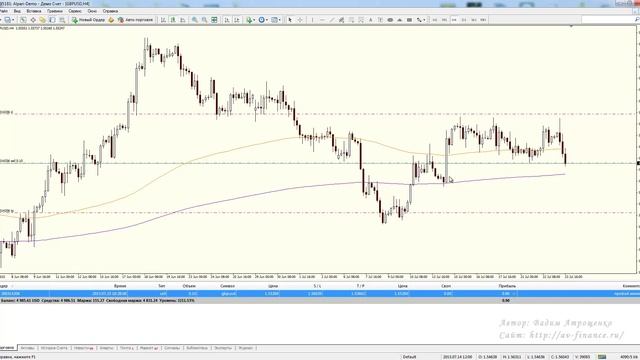Select the crosshair tool
Screen dimensions: 640x360
300,20
